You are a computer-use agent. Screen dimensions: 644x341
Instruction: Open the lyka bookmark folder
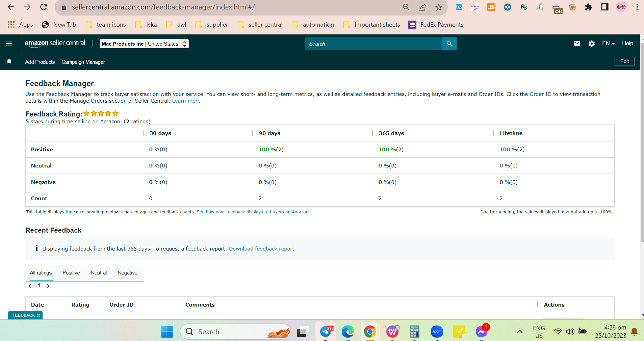(146, 25)
